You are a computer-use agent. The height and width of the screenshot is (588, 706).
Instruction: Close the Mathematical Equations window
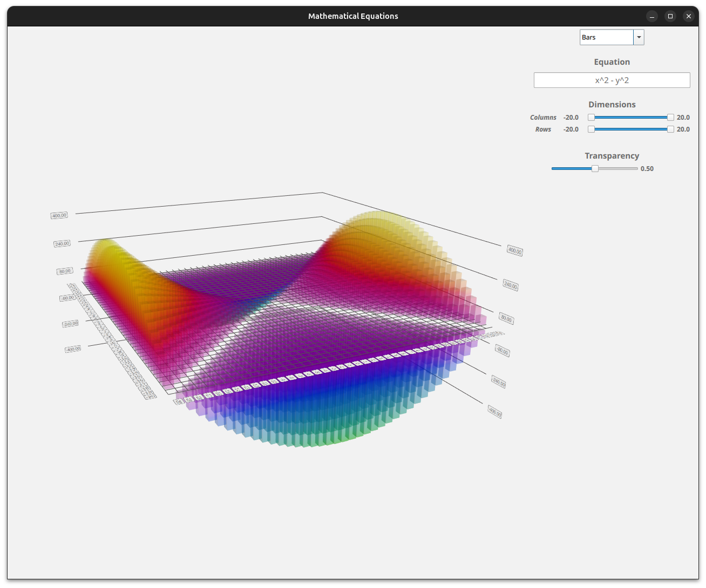click(689, 16)
